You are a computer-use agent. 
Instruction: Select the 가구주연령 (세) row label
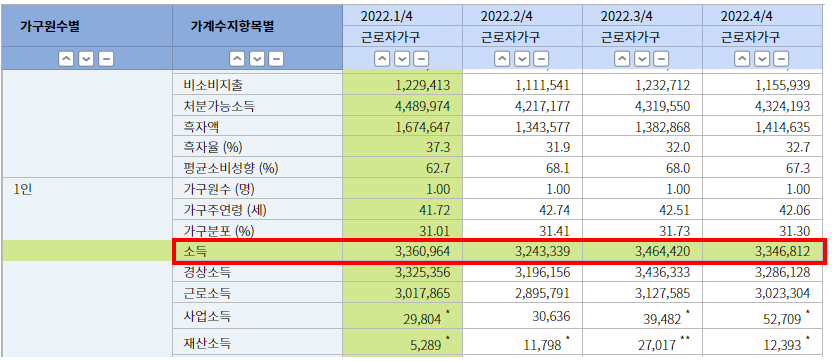point(224,210)
